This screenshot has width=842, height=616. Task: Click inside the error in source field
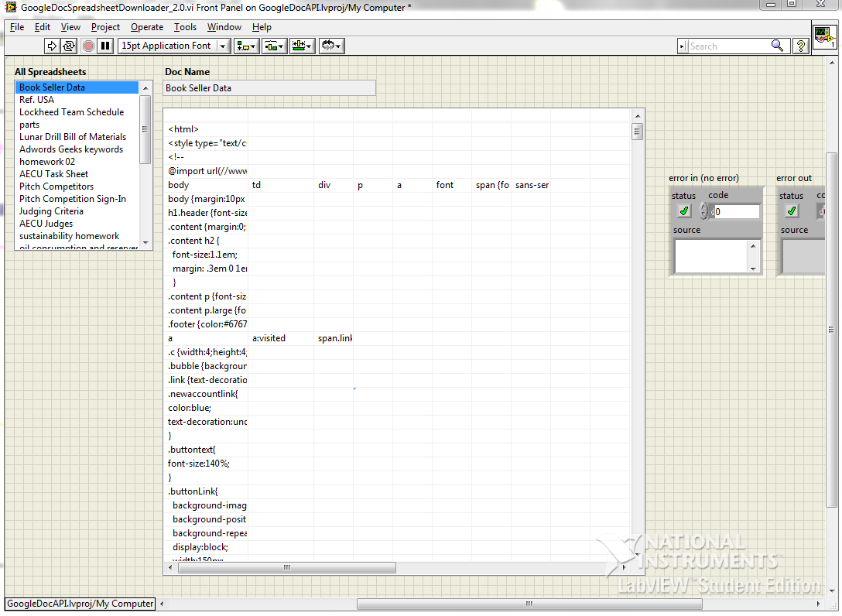pyautogui.click(x=710, y=256)
